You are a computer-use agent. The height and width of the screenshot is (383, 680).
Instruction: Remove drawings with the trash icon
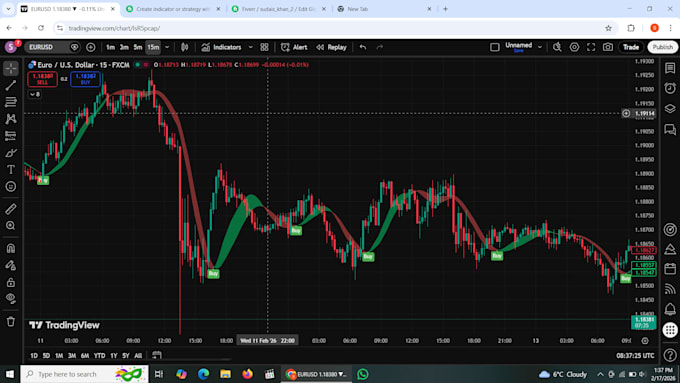[11, 321]
